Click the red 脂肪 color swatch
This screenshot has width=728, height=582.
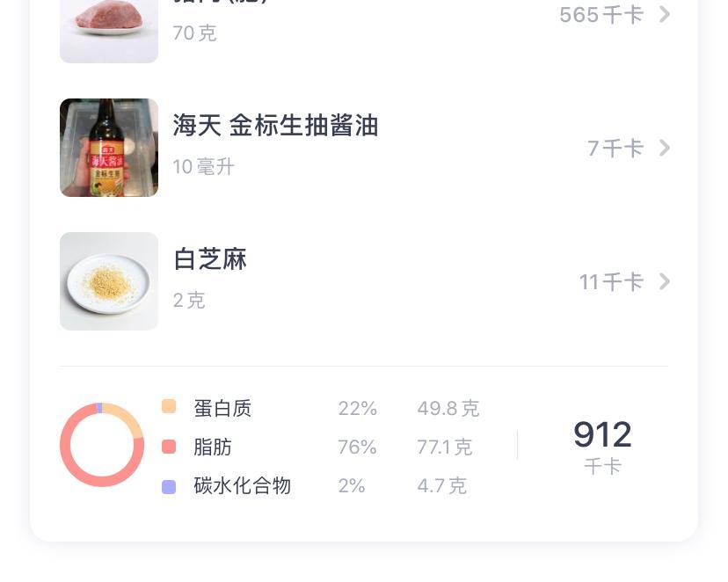(x=169, y=447)
